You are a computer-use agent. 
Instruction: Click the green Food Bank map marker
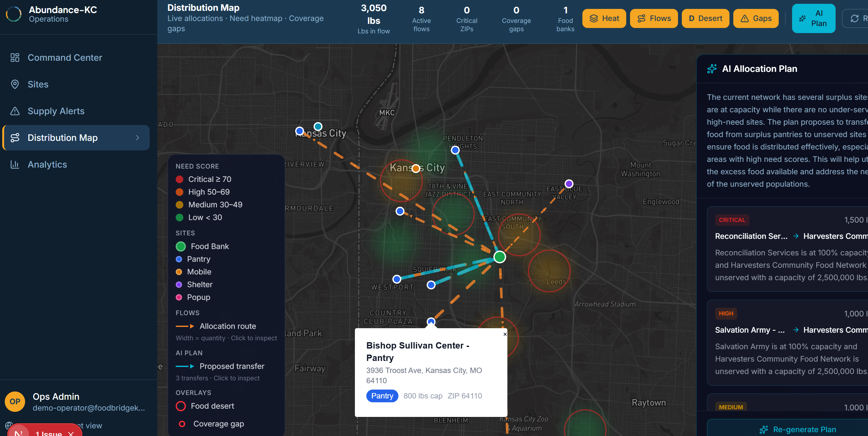499,257
